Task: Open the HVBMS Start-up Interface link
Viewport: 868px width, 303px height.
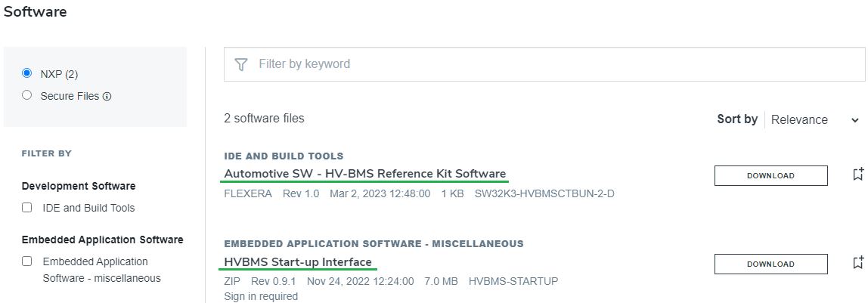Action: coord(298,262)
